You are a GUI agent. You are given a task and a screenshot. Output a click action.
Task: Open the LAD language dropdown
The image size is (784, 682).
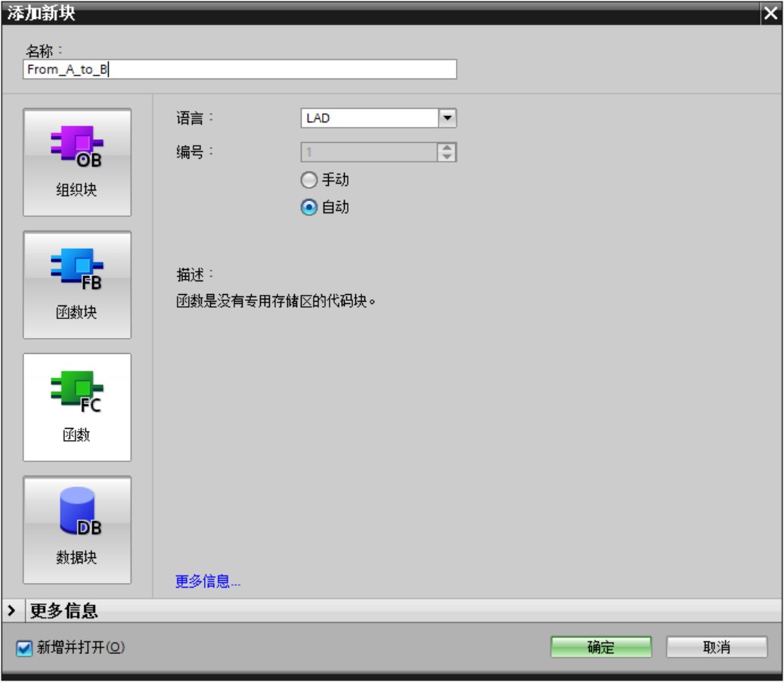click(x=448, y=119)
